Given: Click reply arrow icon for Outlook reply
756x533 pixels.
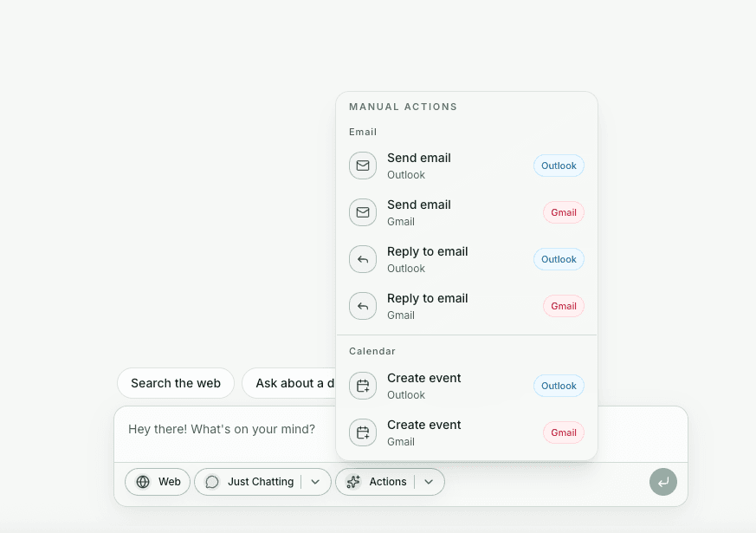Looking at the screenshot, I should (x=363, y=259).
